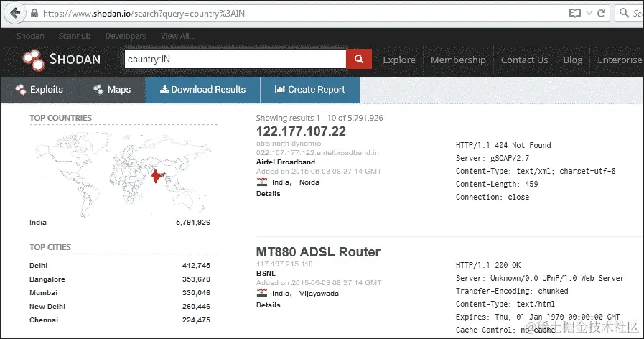Click the Top Countries heading
The image size is (644, 339).
[60, 118]
